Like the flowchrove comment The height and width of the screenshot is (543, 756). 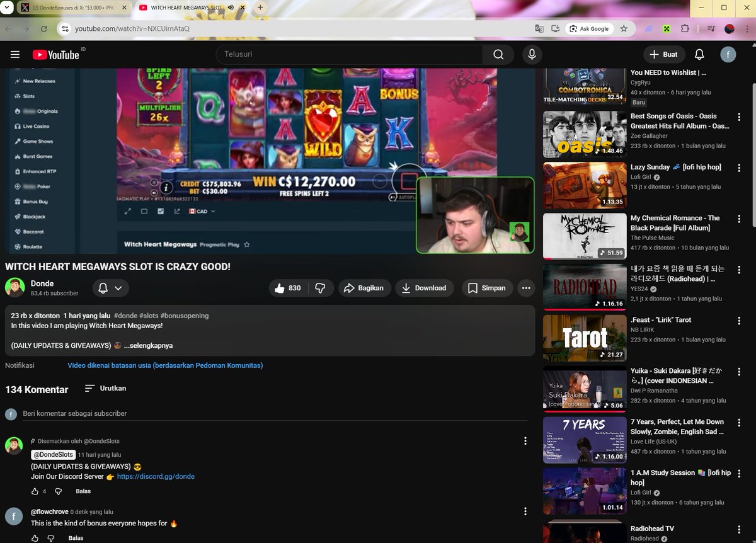click(x=35, y=539)
